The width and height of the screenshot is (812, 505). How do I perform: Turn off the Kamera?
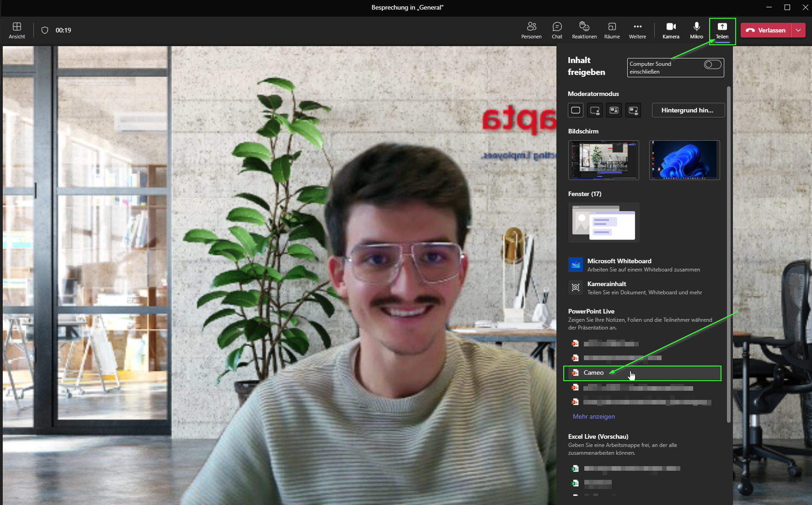(671, 30)
